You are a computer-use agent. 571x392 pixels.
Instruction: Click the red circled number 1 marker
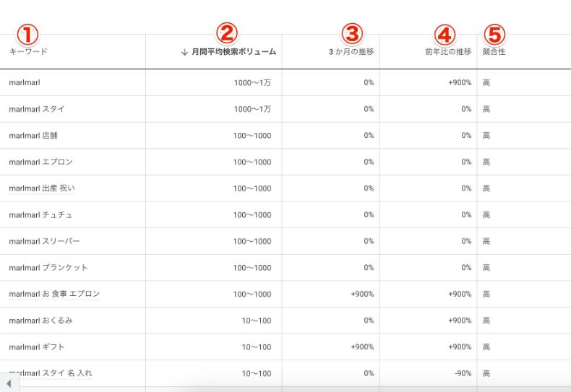coord(27,34)
